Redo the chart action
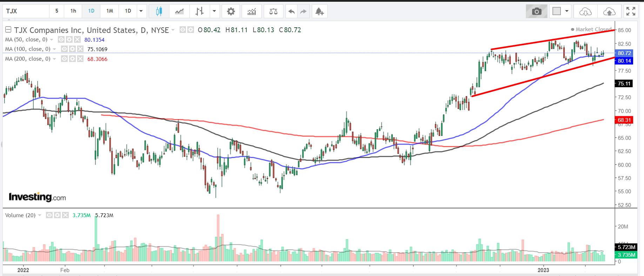644x276 pixels. point(303,11)
